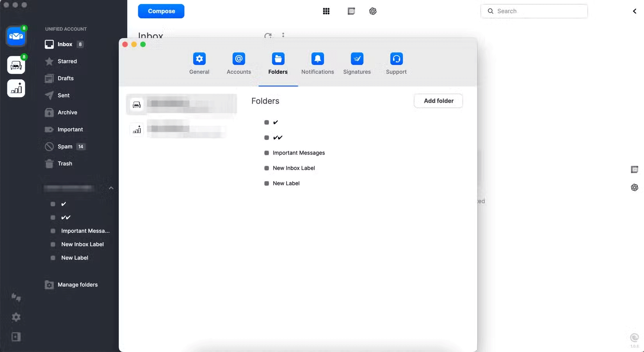Collapse right panel with top-right chevron
This screenshot has height=352, width=644.
635,11
